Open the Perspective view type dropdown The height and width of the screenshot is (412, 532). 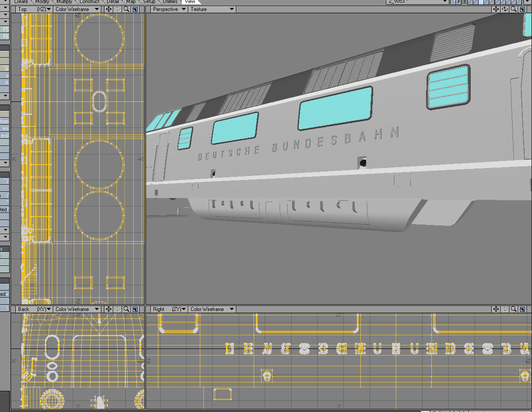point(169,9)
